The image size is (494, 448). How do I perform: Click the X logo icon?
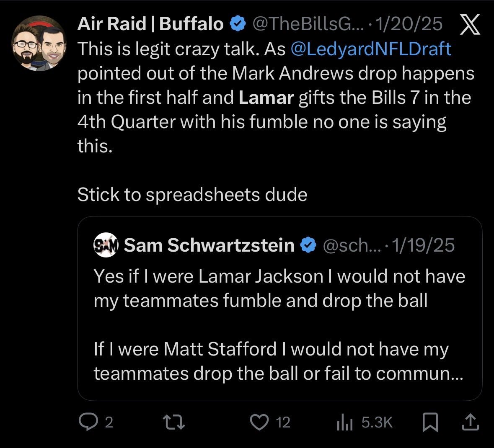coord(470,25)
